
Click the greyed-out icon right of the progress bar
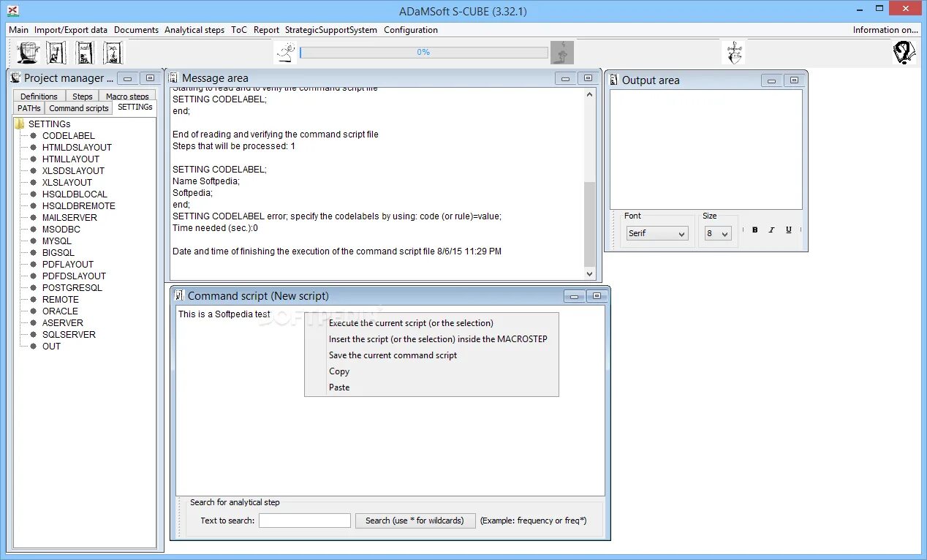point(562,53)
